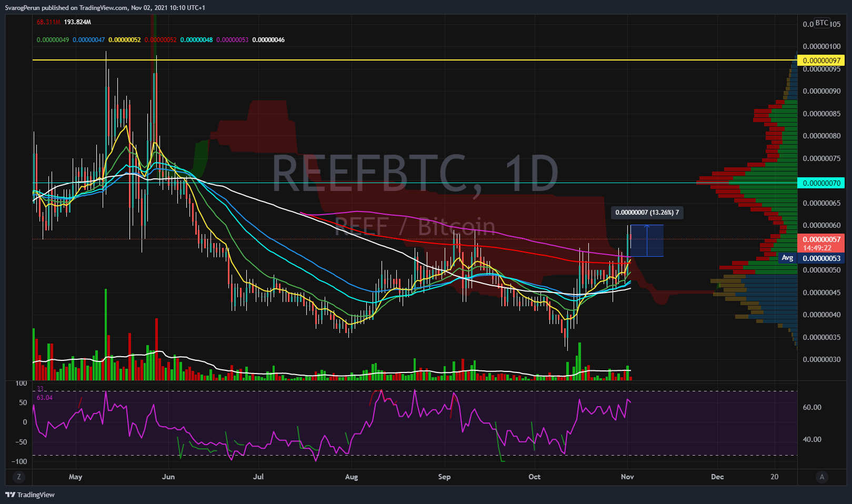This screenshot has height=504, width=852.
Task: Click the May label on the time axis
Action: tap(75, 477)
